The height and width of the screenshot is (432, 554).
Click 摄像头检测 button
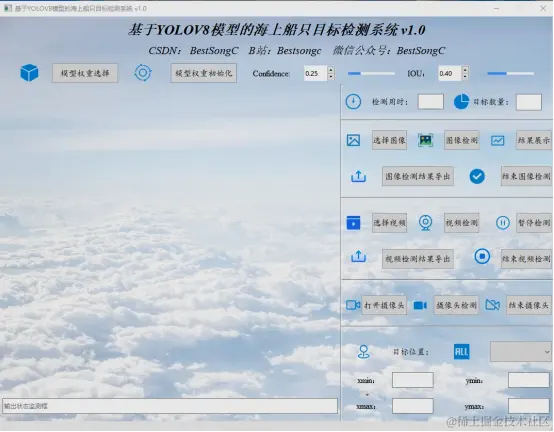[456, 305]
